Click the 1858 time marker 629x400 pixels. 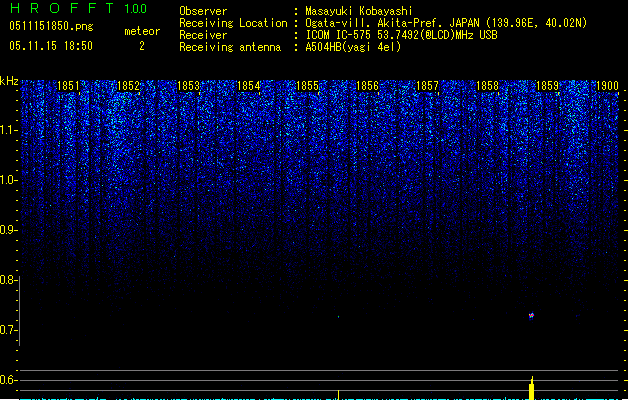[487, 86]
